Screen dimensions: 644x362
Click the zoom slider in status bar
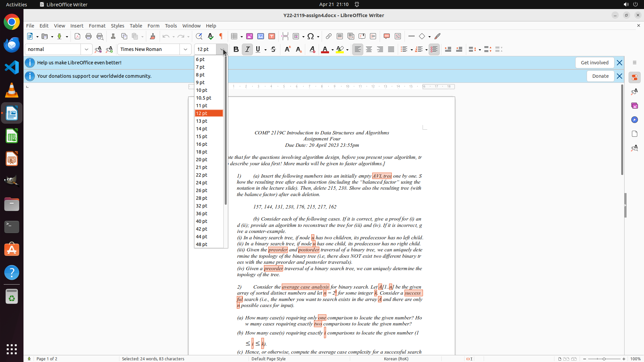click(604, 359)
